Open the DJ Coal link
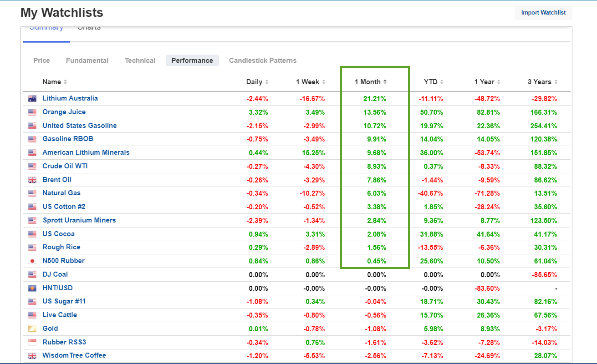597x364 pixels. 55,274
